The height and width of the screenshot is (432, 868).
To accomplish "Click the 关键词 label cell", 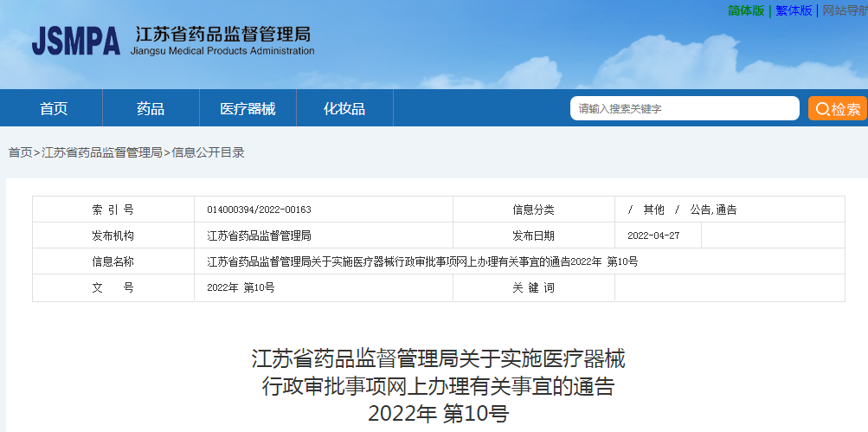I will pos(534,287).
